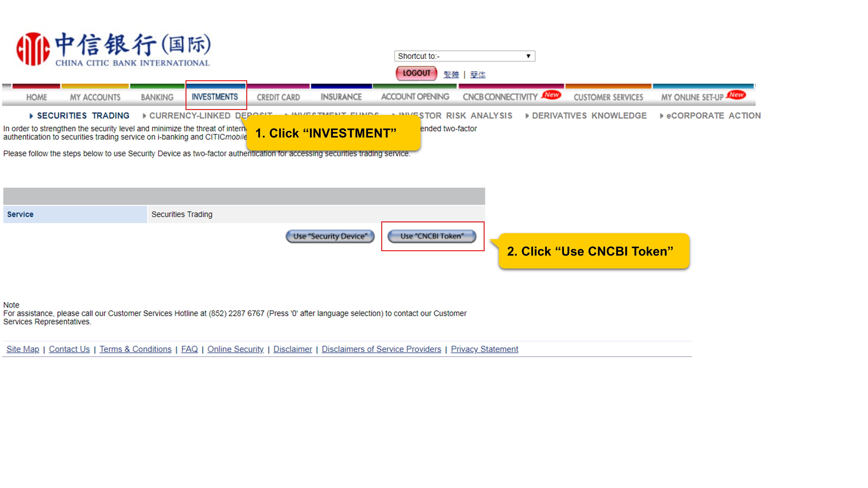The height and width of the screenshot is (488, 868).
Task: Click the red LOGOUT button
Action: (x=416, y=73)
